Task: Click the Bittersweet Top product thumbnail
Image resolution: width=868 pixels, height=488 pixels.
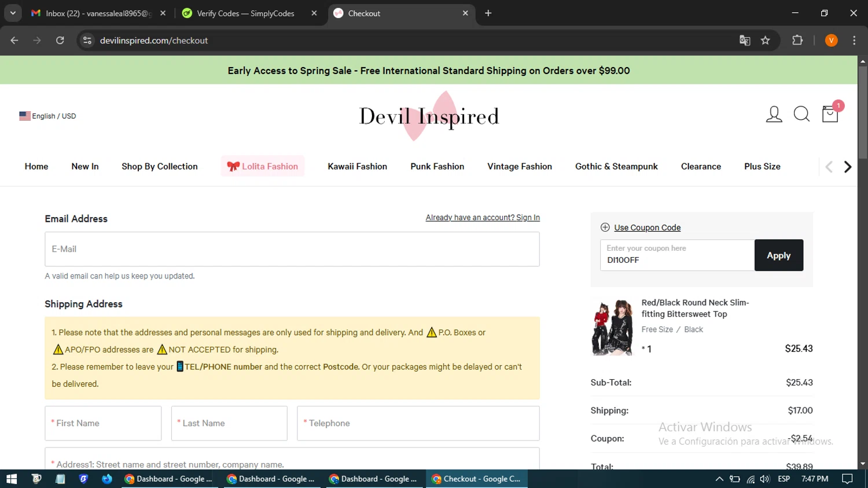Action: click(x=612, y=327)
